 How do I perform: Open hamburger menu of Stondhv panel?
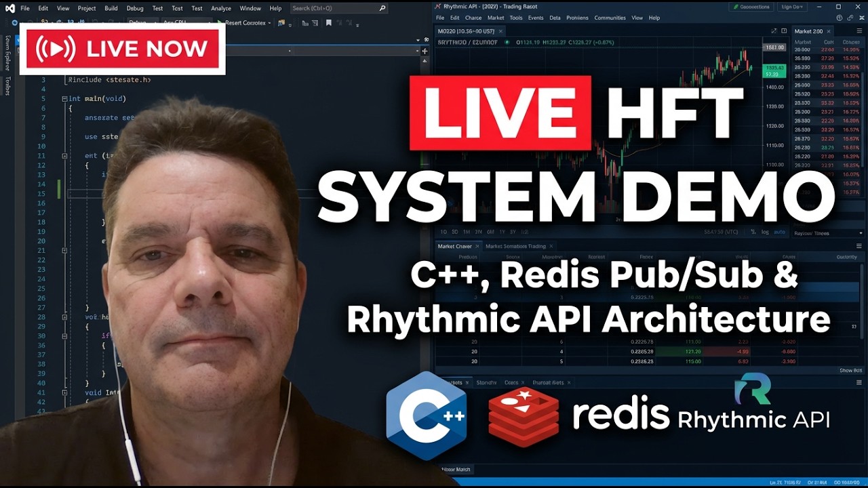point(859,382)
